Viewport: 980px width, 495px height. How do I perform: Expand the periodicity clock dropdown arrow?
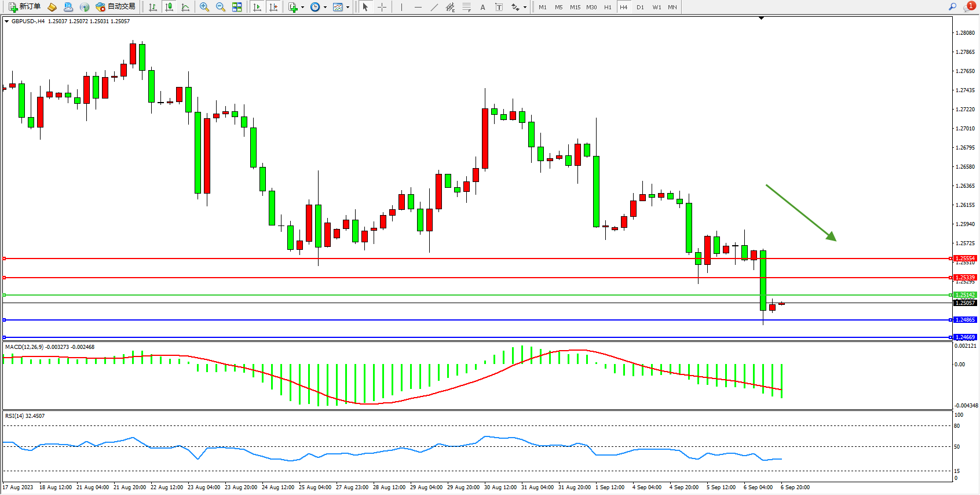point(325,8)
